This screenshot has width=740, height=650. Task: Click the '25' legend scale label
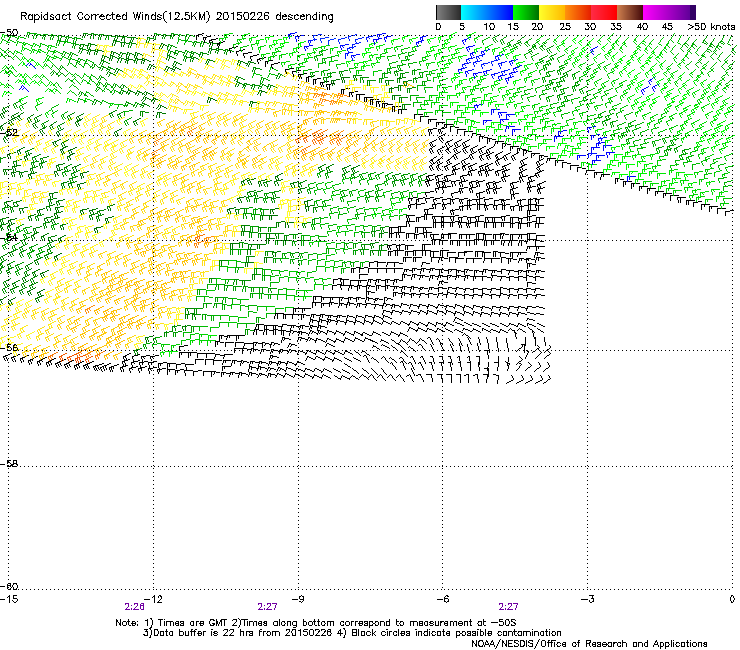[x=565, y=27]
